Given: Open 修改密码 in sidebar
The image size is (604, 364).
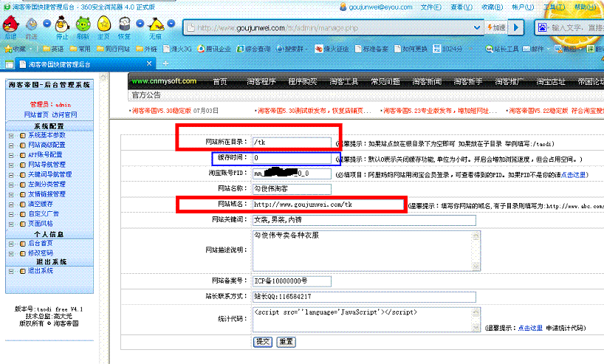Looking at the screenshot, I should (x=41, y=253).
